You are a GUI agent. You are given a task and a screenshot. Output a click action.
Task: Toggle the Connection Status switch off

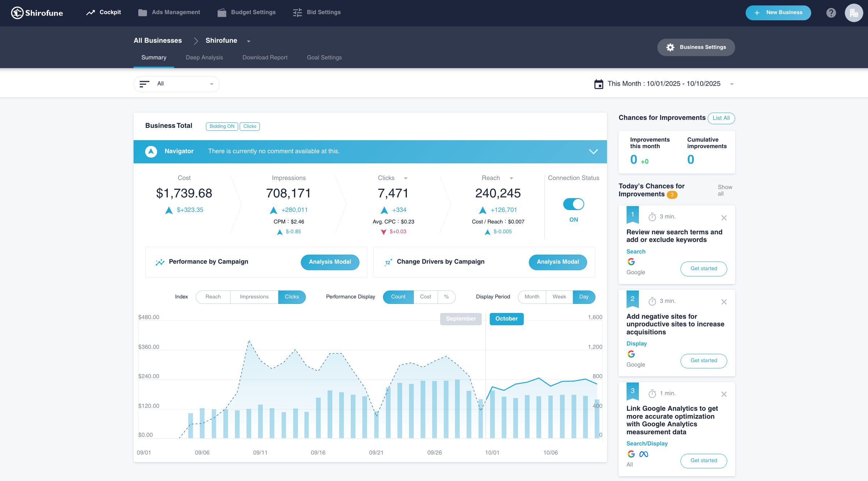(573, 204)
